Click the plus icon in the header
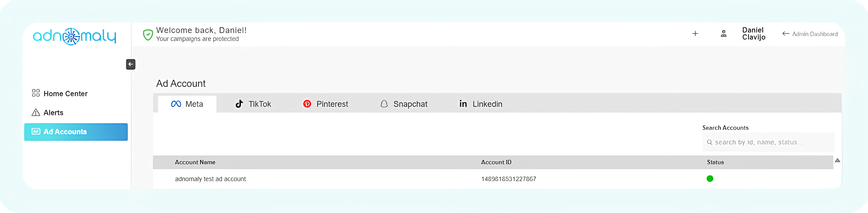868x213 pixels. pyautogui.click(x=695, y=34)
